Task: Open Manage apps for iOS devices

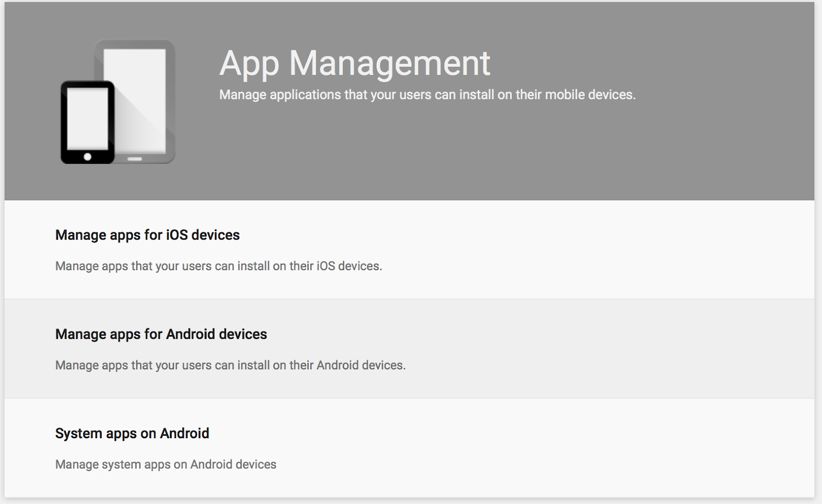Action: tap(409, 250)
